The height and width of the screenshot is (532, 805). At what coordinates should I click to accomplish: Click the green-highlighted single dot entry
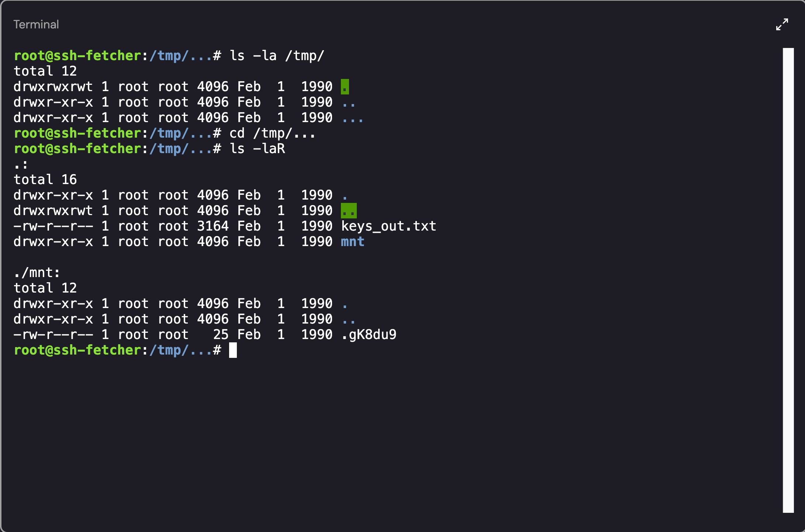click(x=345, y=87)
